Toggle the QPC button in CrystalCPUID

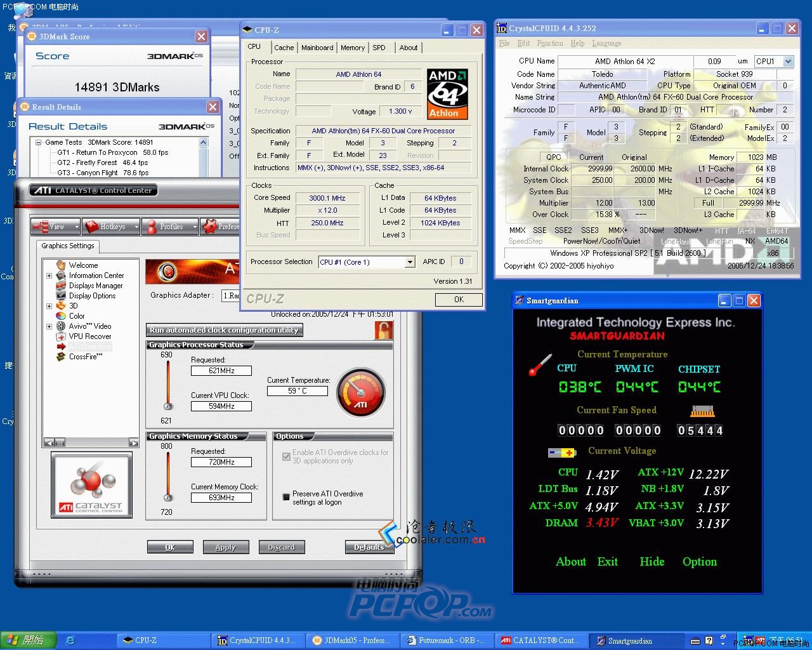pos(554,157)
